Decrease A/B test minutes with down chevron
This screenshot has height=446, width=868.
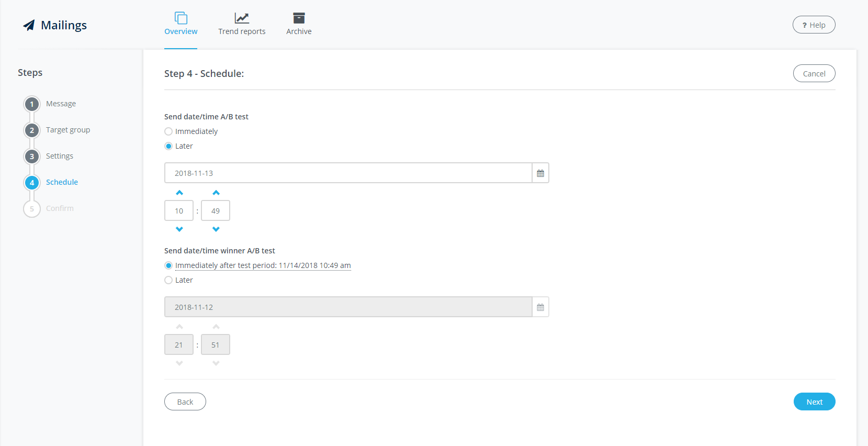pos(216,229)
